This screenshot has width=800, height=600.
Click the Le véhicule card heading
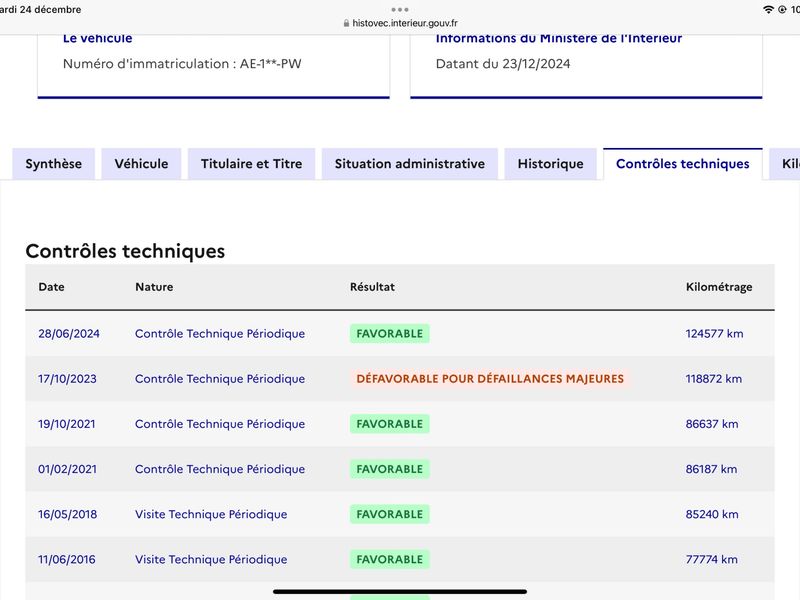click(97, 39)
